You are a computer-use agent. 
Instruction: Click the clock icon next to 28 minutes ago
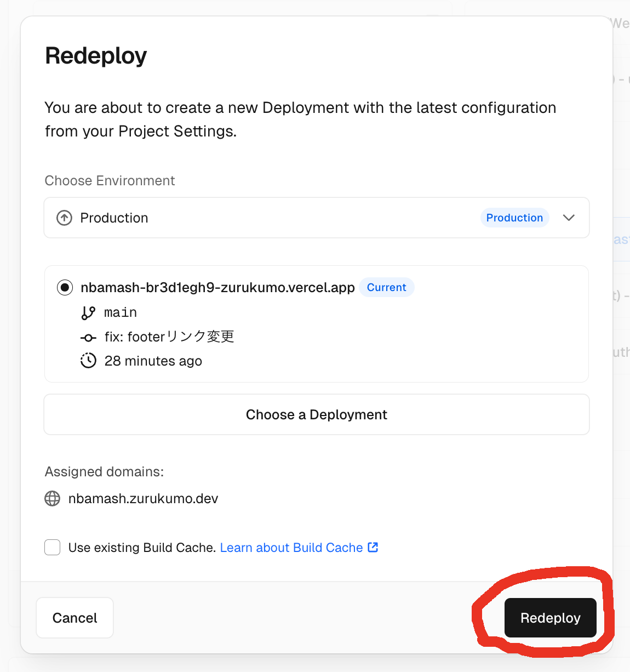coord(88,361)
